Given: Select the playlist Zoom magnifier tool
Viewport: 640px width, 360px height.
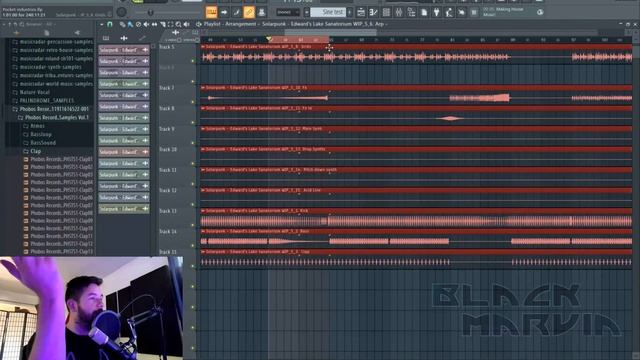Looking at the screenshot, I should [x=178, y=24].
